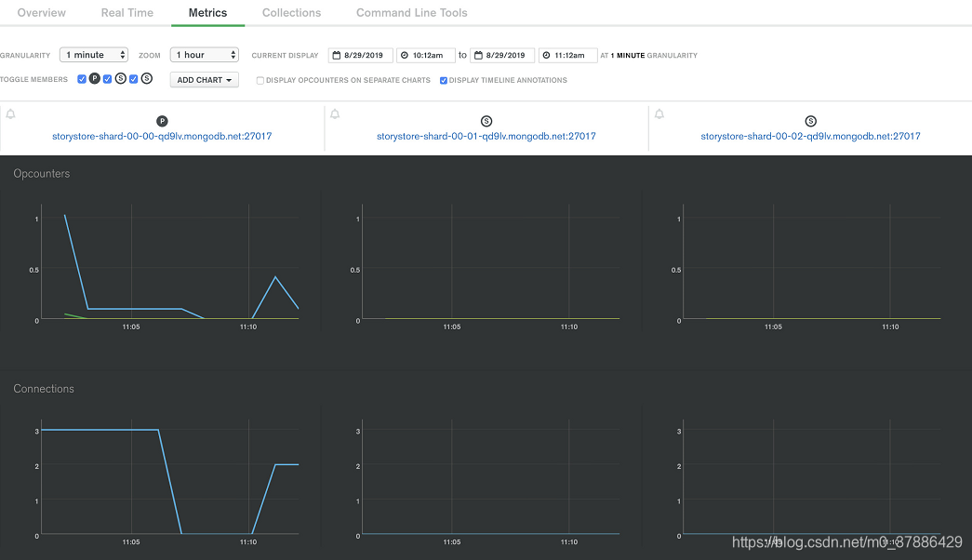Open storystore-shard-00-02 host link
Viewport: 972px width, 560px height.
(810, 136)
